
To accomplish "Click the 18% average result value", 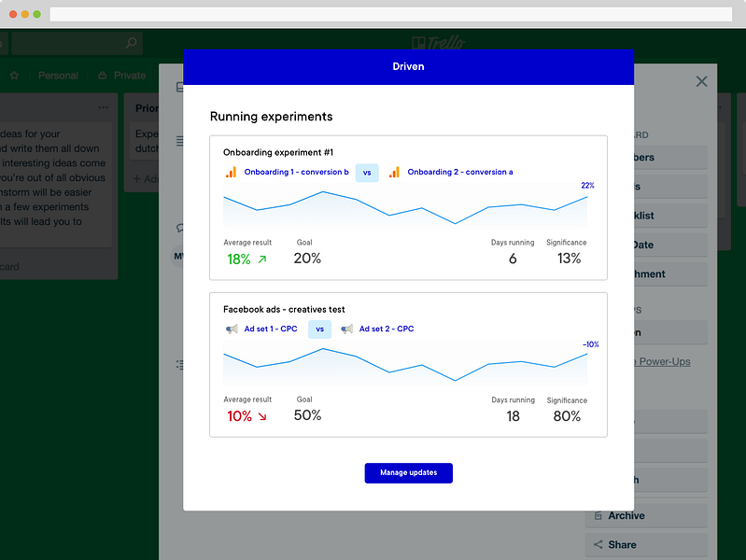I will tap(238, 259).
